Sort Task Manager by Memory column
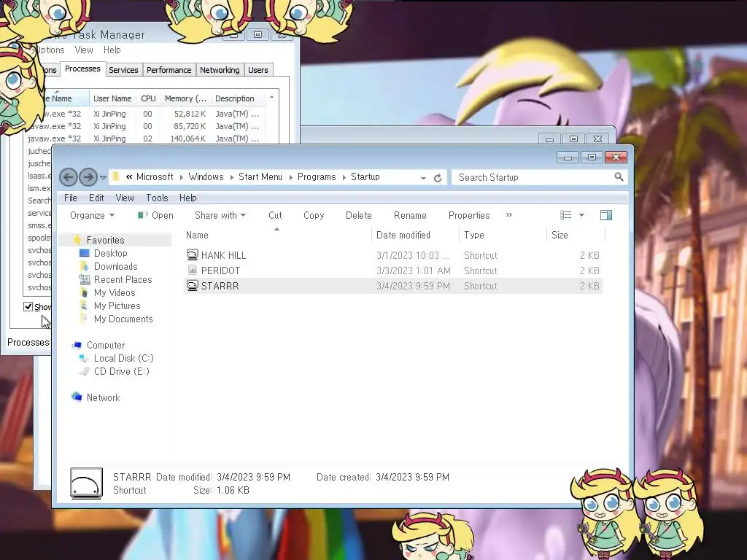The image size is (747, 560). (185, 98)
